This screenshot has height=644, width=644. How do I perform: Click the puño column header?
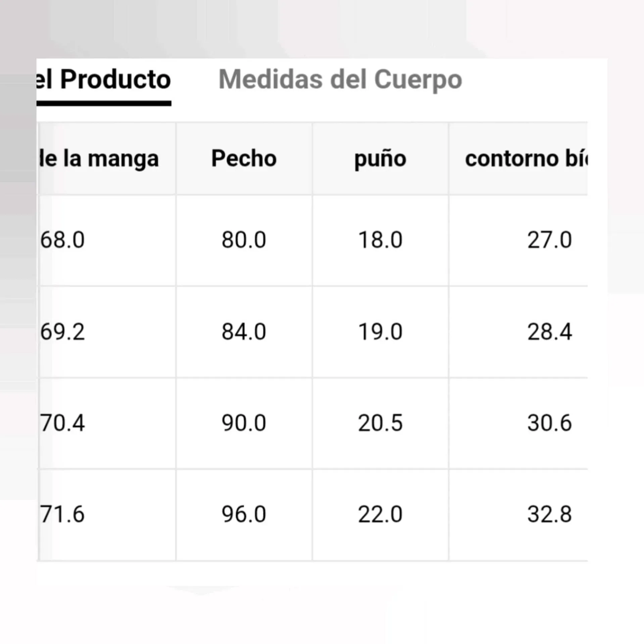click(380, 158)
